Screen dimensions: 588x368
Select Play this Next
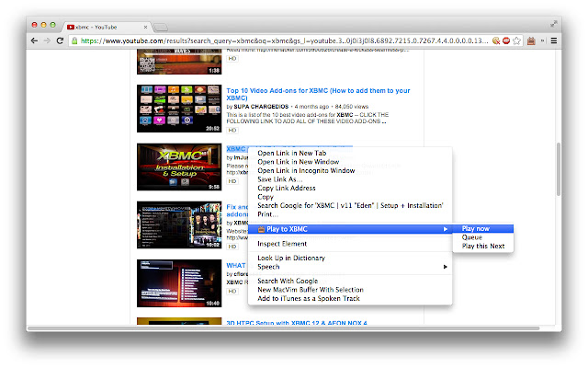482,246
